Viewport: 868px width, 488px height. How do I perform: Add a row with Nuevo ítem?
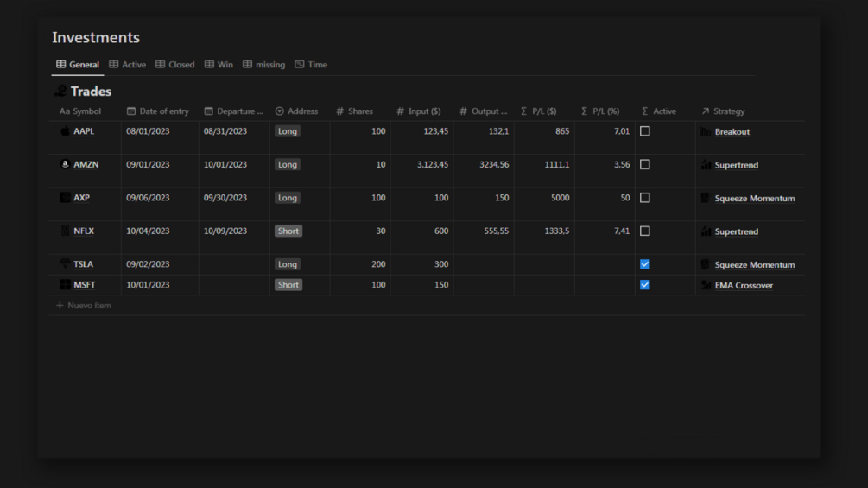(x=84, y=306)
